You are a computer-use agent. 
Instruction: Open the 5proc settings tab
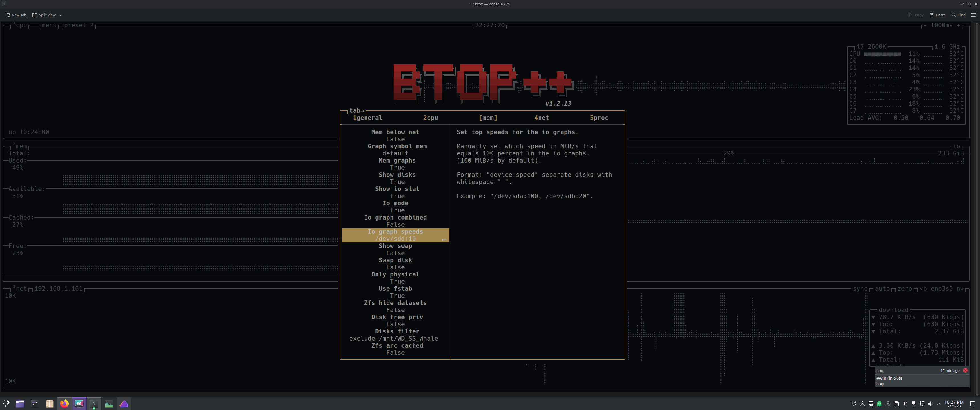pyautogui.click(x=599, y=118)
